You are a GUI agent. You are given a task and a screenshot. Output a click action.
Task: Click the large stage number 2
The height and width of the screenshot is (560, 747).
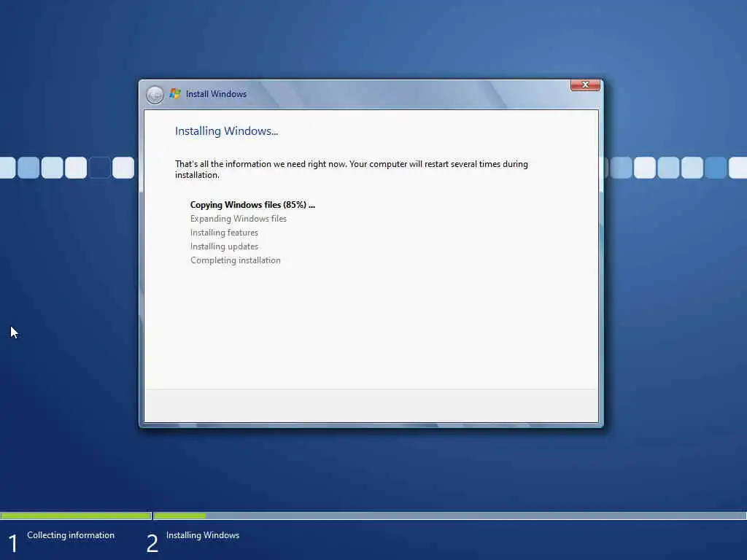tap(152, 543)
